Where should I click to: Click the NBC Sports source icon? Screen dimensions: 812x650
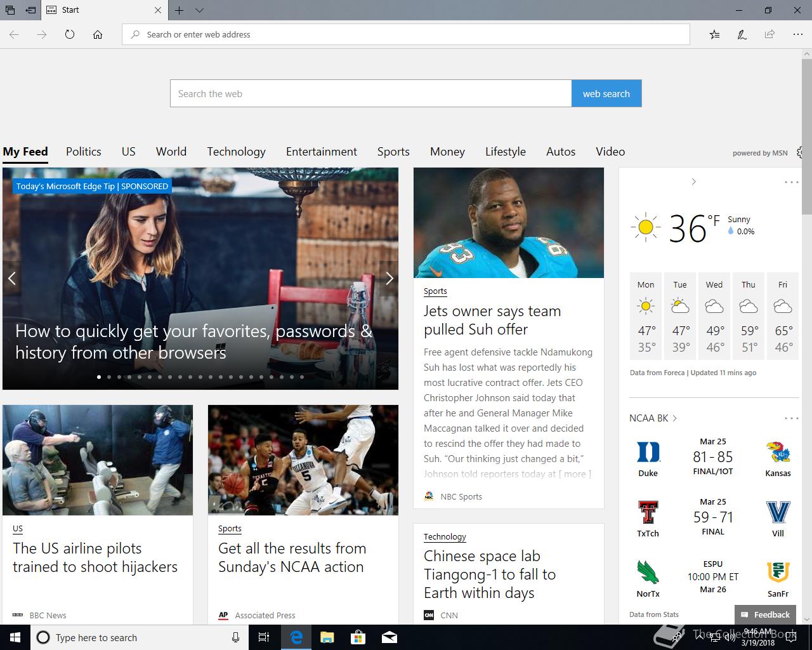[429, 496]
